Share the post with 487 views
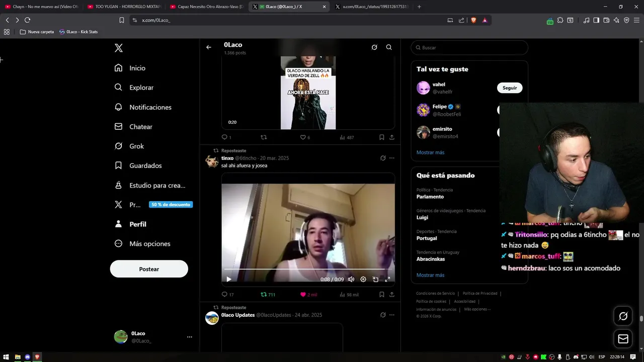Image resolution: width=644 pixels, height=362 pixels. (392, 137)
